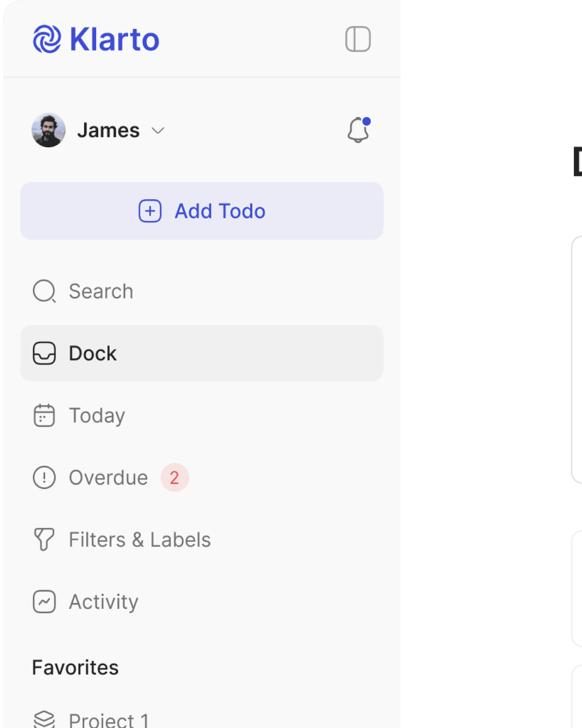Screen dimensions: 582x728
Task: Click the Today calendar icon
Action: point(44,416)
